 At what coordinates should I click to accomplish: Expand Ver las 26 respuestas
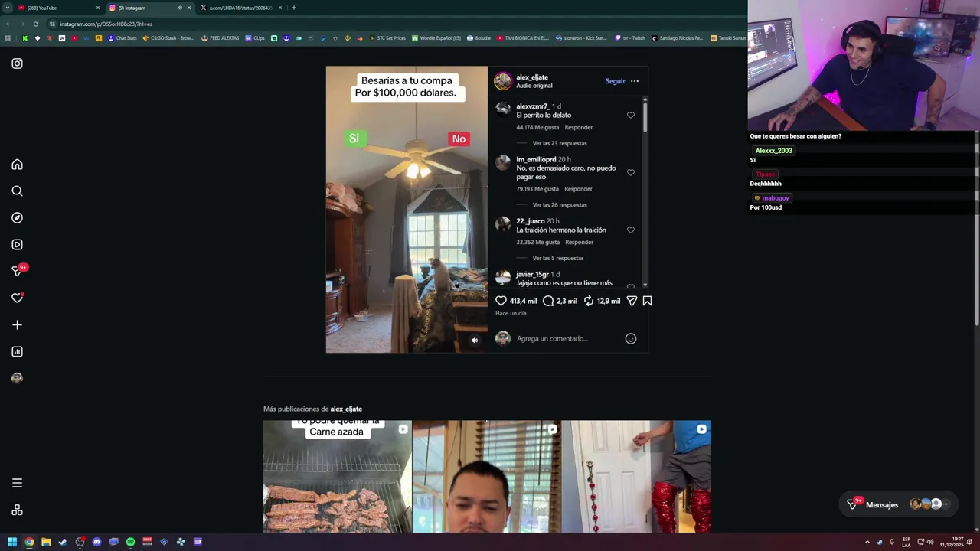560,205
